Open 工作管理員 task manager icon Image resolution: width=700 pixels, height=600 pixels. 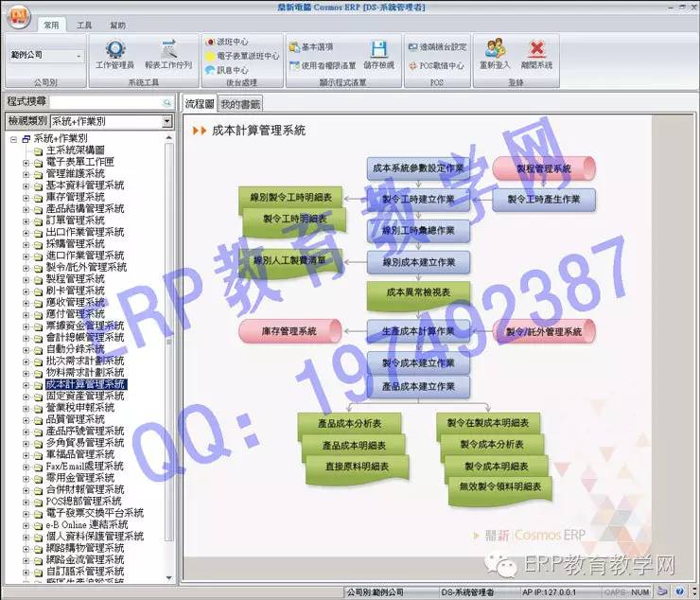(114, 55)
